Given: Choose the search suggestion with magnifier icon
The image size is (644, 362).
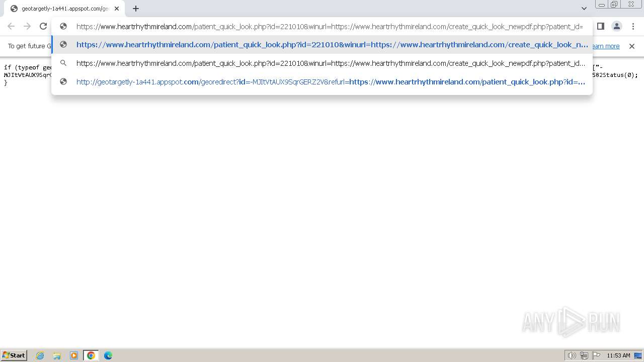Looking at the screenshot, I should 322,63.
